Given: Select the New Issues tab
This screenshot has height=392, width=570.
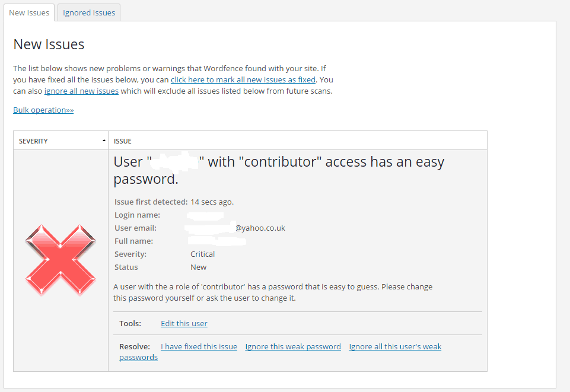Looking at the screenshot, I should 28,12.
